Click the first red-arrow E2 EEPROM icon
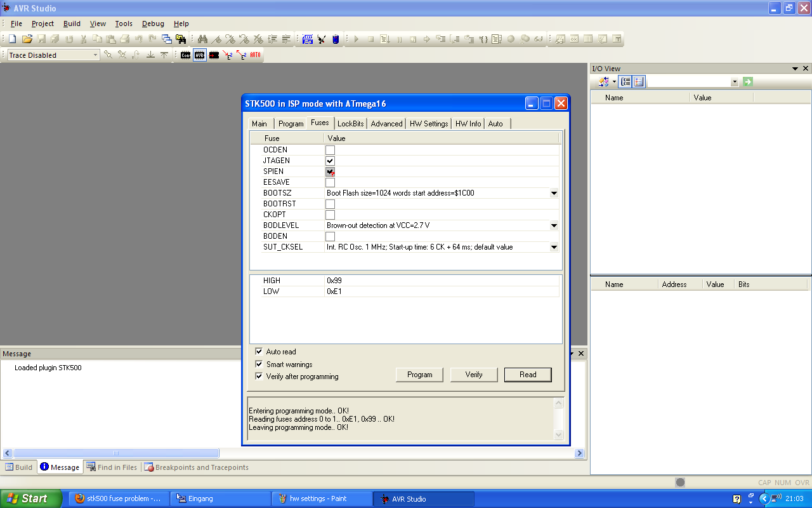 (x=228, y=55)
